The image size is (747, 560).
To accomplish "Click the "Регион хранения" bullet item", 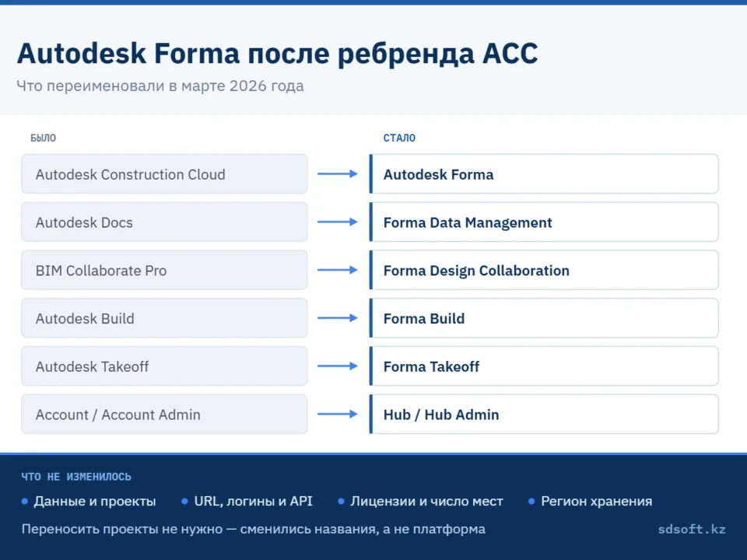I will coord(591,502).
